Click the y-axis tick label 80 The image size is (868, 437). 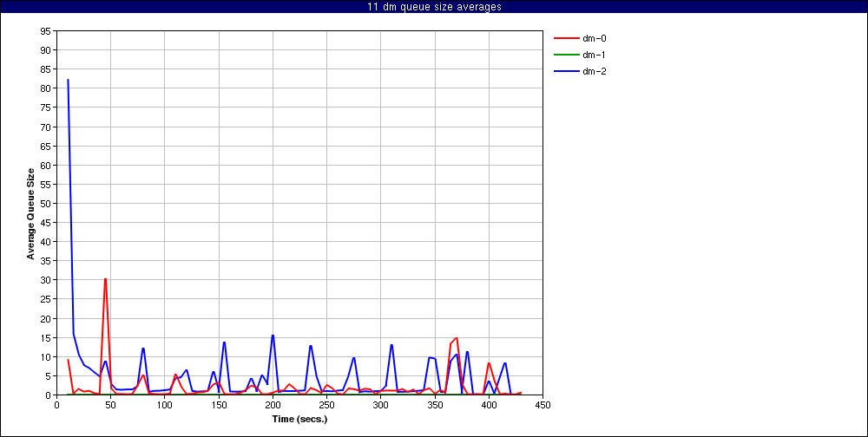point(47,88)
